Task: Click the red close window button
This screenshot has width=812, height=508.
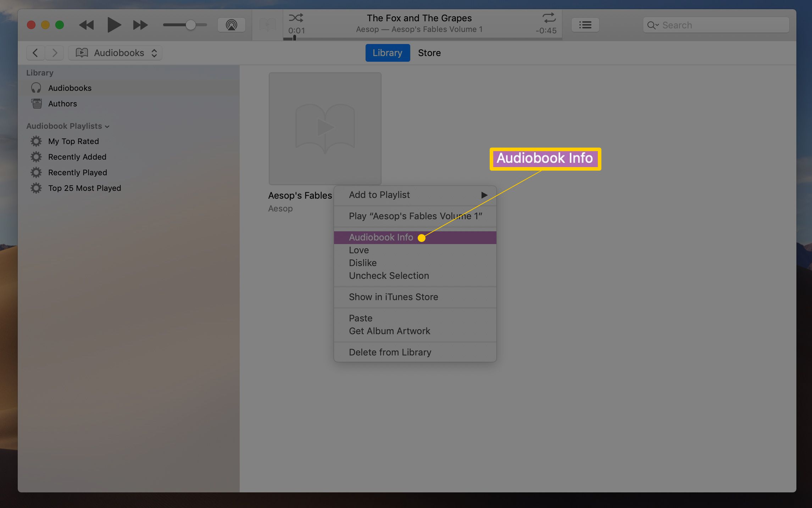Action: pos(31,25)
